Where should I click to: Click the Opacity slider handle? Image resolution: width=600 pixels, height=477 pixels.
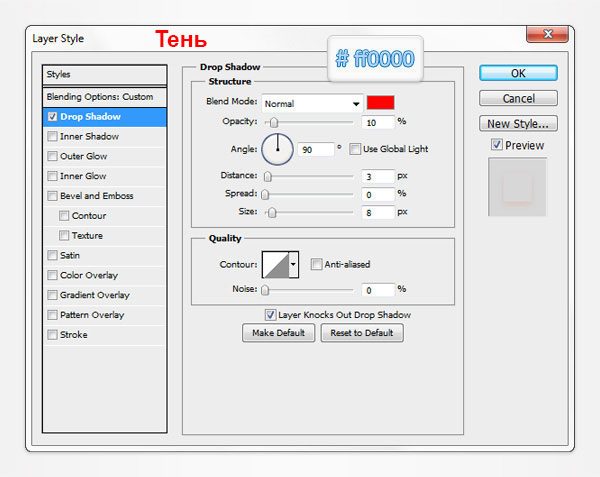[274, 123]
